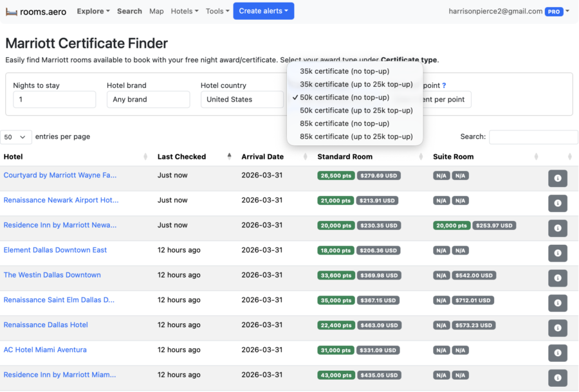Open info for The Westin Dallas Downtown
This screenshot has height=392, width=579.
pos(558,278)
